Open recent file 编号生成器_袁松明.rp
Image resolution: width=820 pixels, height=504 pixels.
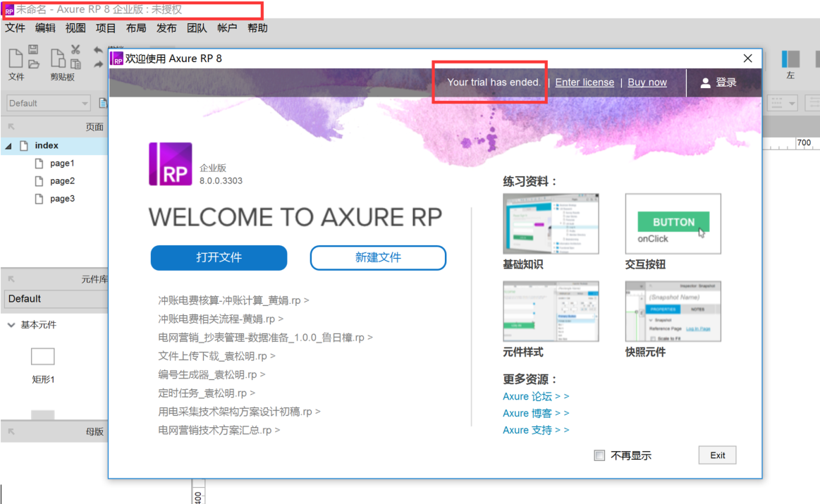(212, 375)
